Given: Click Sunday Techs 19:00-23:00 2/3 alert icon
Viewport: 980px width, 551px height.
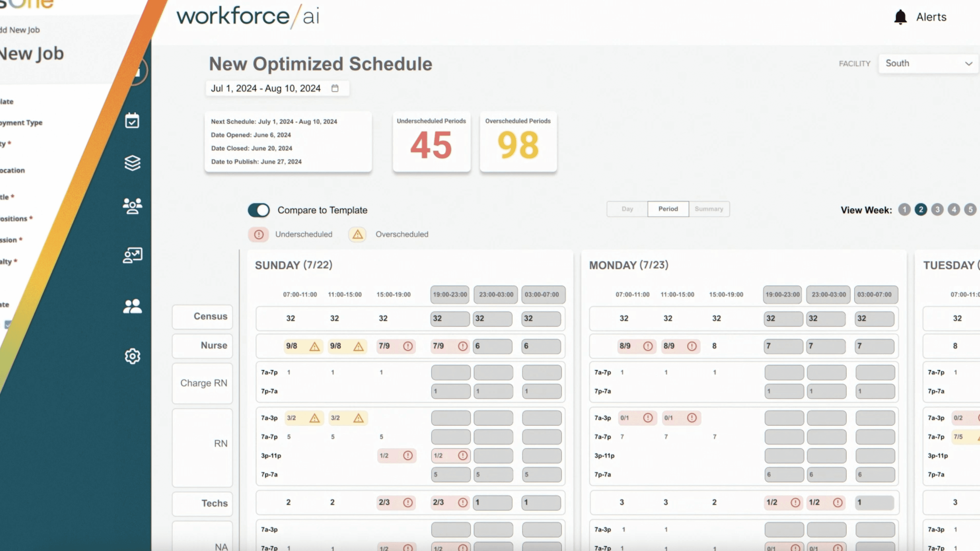Looking at the screenshot, I should coord(463,503).
